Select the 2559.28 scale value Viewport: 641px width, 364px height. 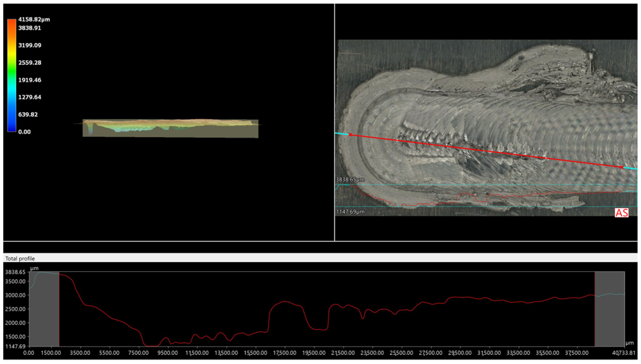[30, 62]
